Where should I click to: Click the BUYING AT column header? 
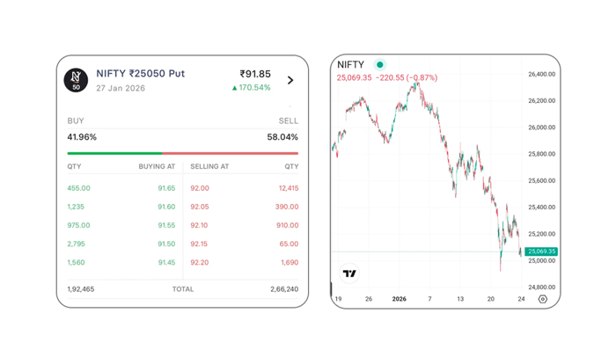(157, 166)
